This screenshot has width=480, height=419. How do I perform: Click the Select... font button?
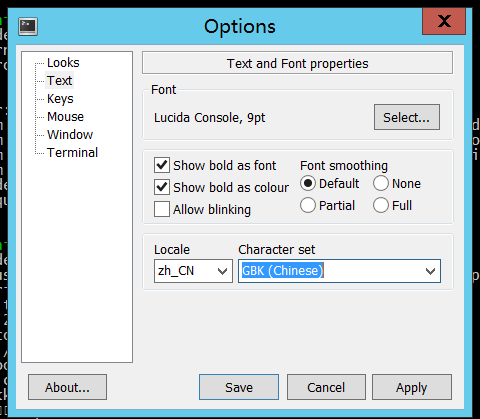point(407,117)
